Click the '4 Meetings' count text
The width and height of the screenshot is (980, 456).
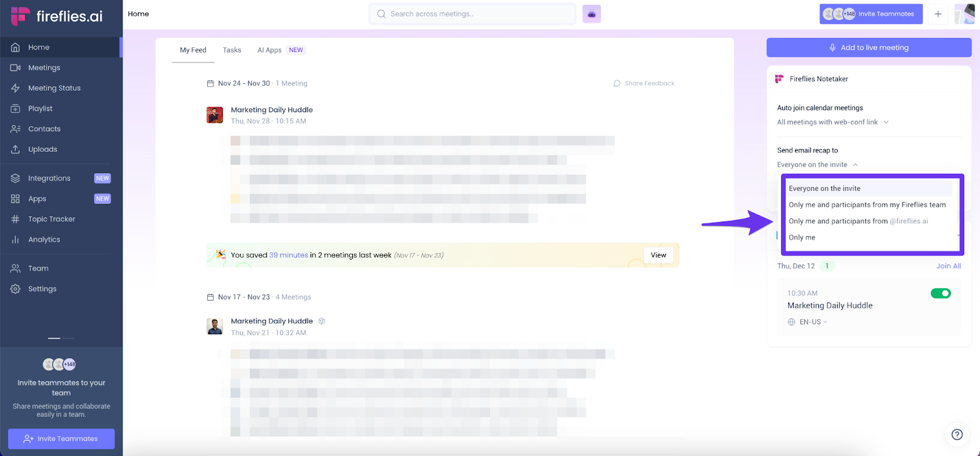(293, 297)
